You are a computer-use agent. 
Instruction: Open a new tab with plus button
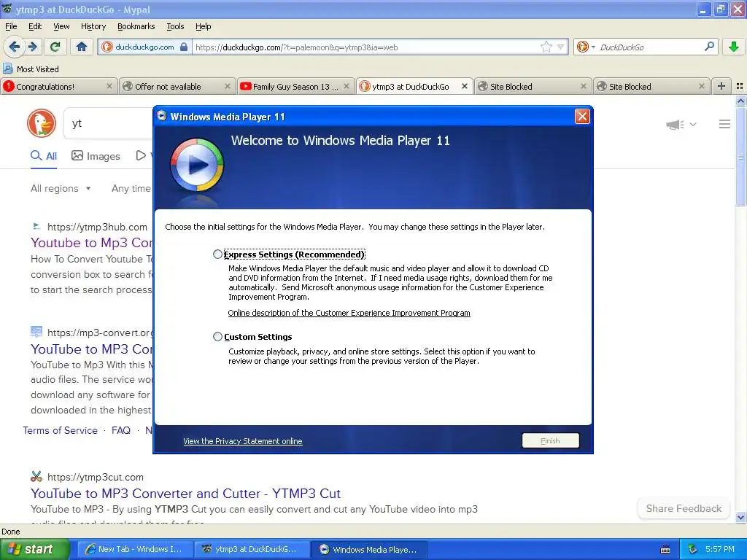pos(721,86)
